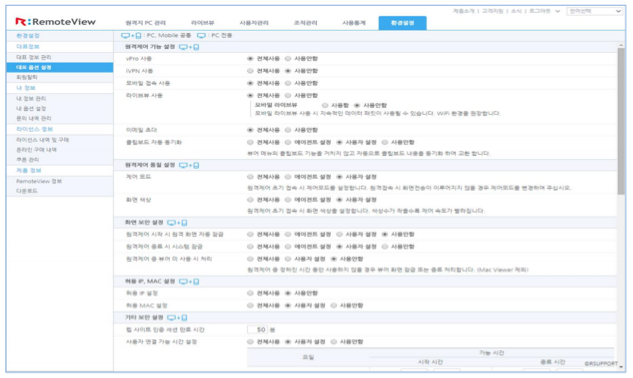Open the 소식 link
The image size is (633, 378).
coord(516,11)
